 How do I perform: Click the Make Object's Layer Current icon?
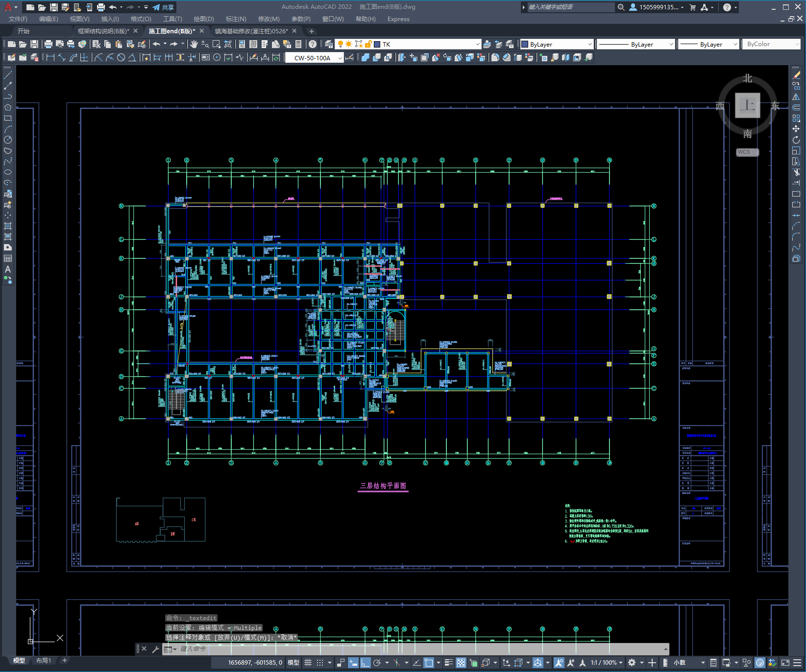point(487,44)
